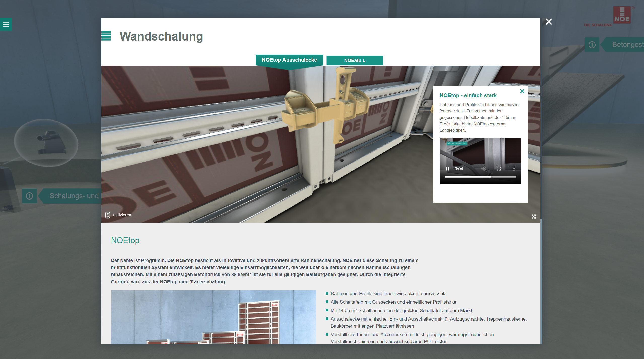The image size is (644, 359).
Task: Close the NOEtop - einfach stark info card
Action: click(522, 91)
